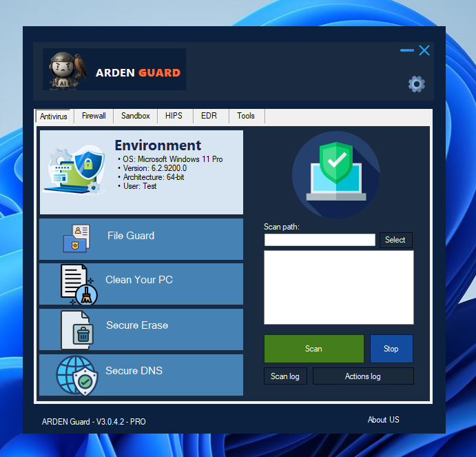The height and width of the screenshot is (457, 476).
Task: Open Secure DNS settings
Action: point(141,375)
